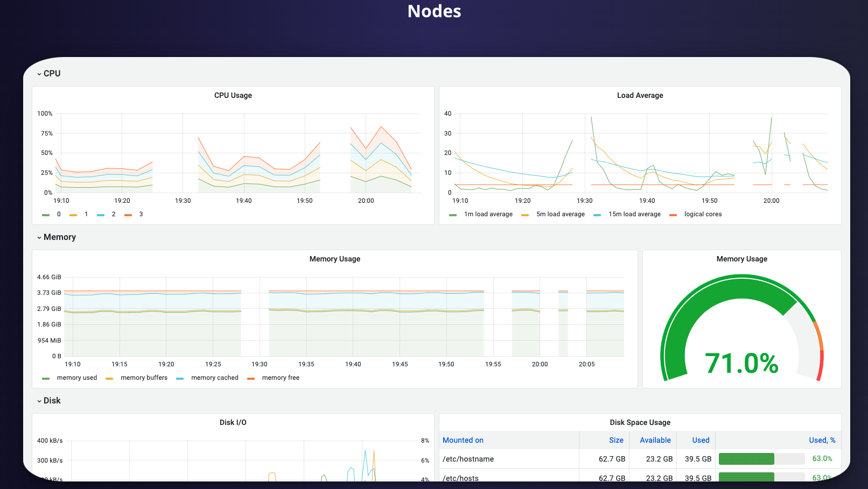The width and height of the screenshot is (868, 489).
Task: Sort table by Mounted on column
Action: [x=463, y=440]
